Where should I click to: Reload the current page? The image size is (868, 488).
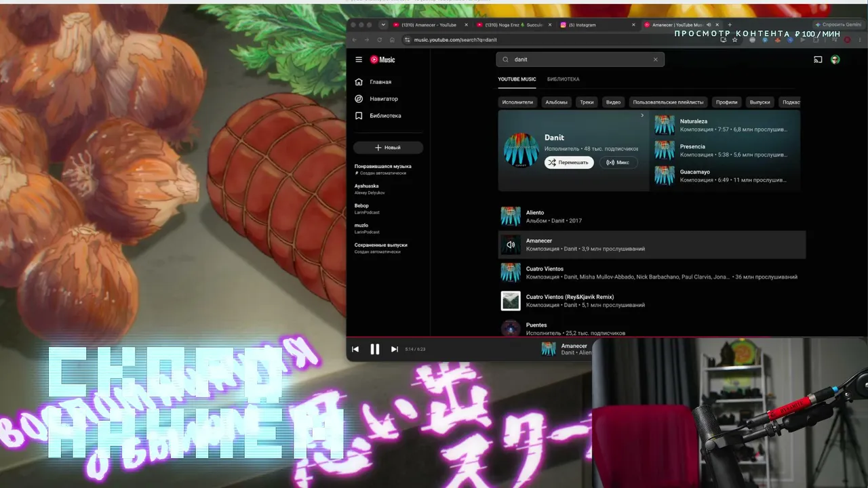click(380, 40)
